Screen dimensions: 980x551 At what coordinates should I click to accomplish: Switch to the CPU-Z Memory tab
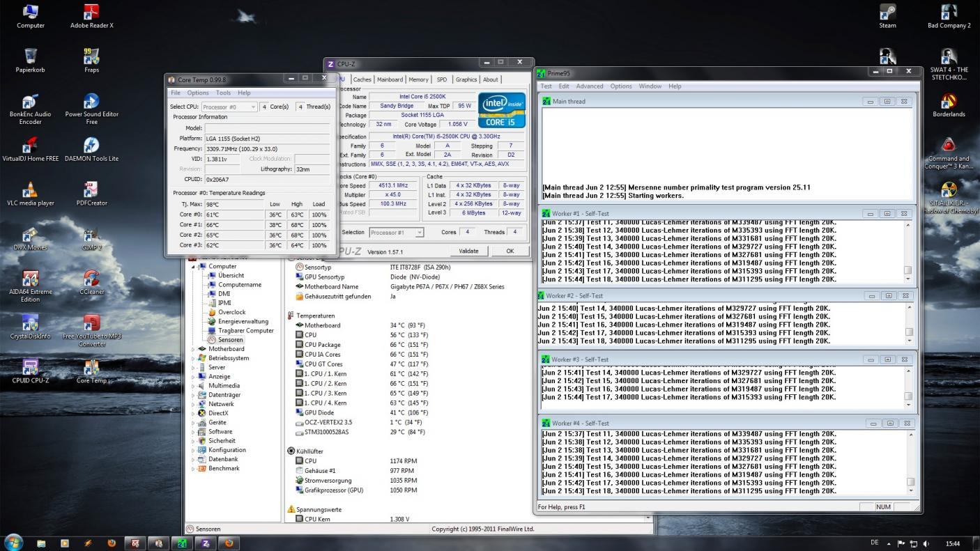pos(419,79)
